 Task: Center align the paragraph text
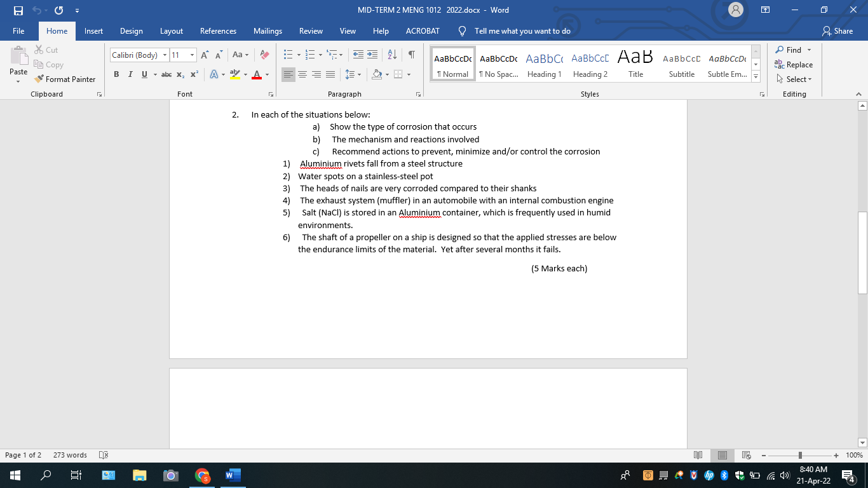tap(302, 74)
